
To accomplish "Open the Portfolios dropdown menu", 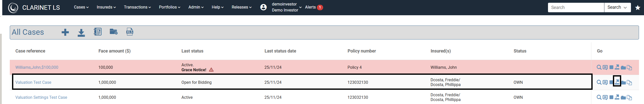I will coord(170,7).
